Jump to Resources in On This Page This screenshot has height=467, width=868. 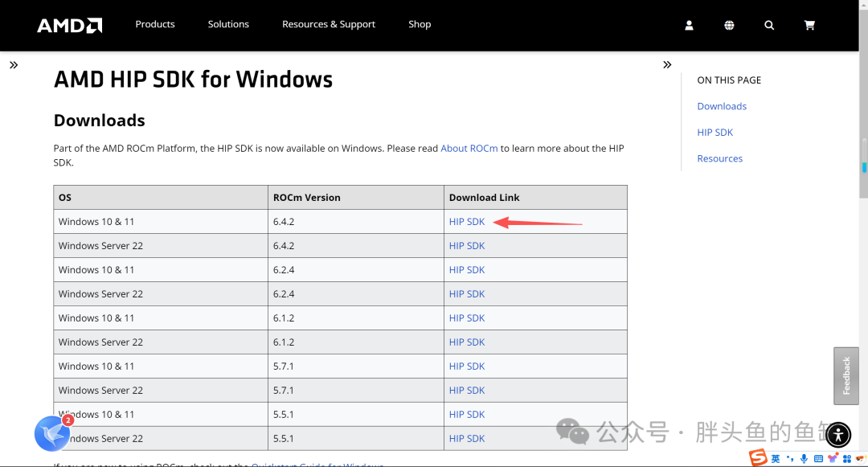[719, 158]
